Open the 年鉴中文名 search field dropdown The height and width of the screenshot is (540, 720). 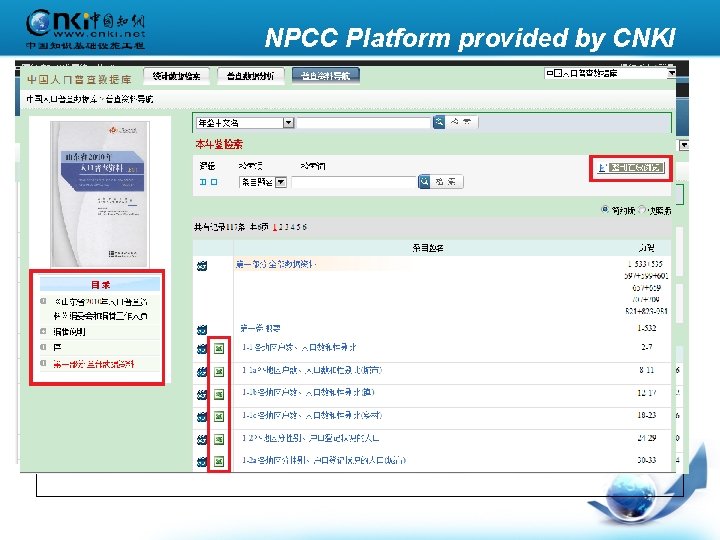pyautogui.click(x=288, y=123)
